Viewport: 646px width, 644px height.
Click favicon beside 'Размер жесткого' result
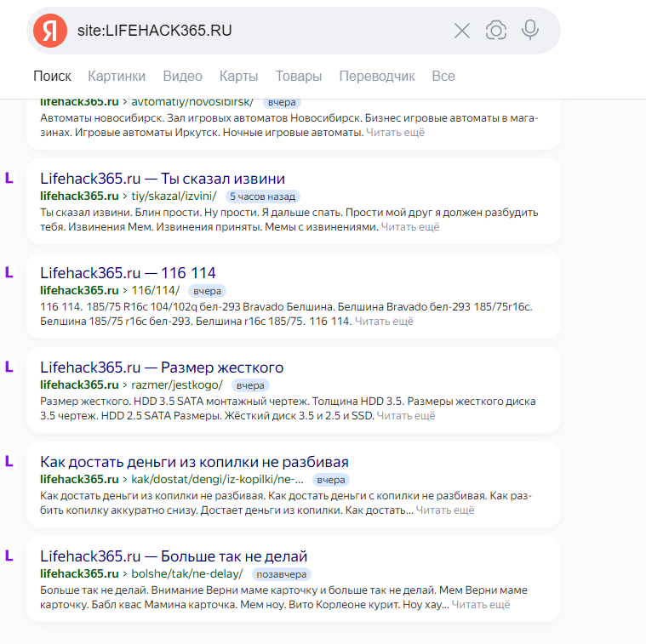(x=9, y=367)
